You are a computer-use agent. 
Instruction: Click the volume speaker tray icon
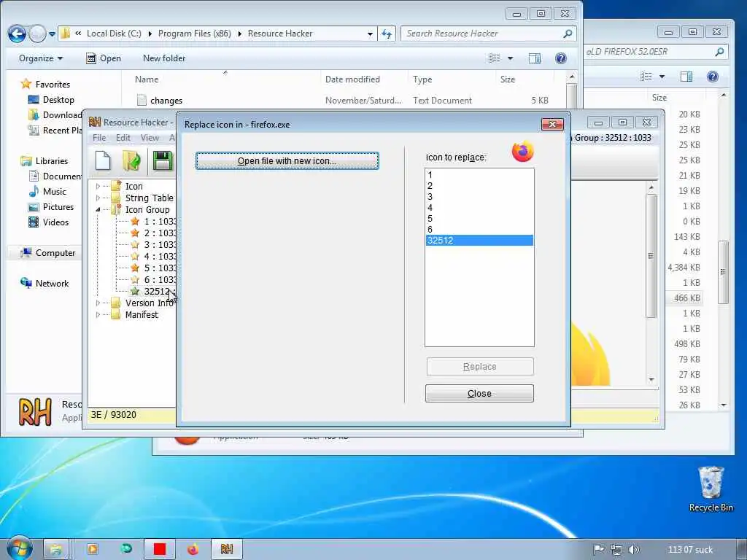click(633, 550)
